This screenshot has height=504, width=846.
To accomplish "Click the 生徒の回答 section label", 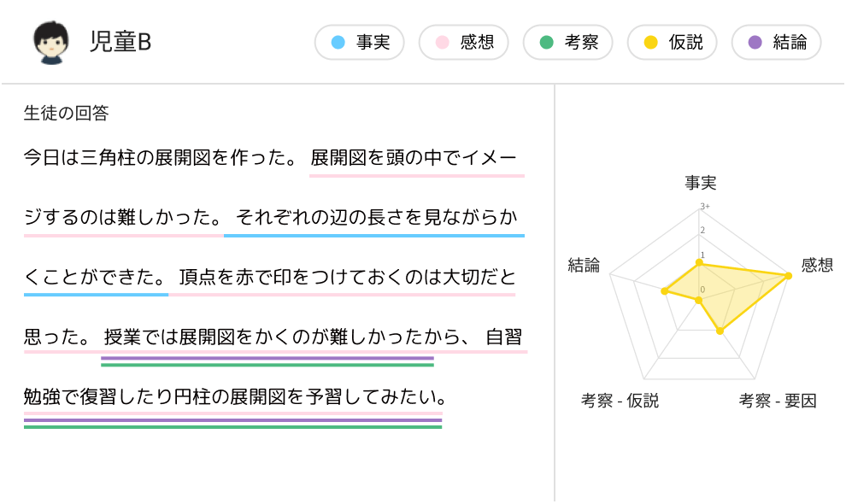I will [67, 113].
